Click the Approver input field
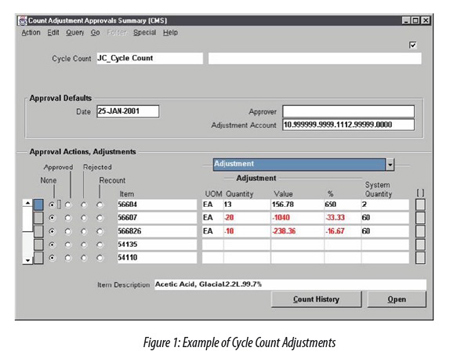Viewport: 450px width, 362px height. [348, 111]
